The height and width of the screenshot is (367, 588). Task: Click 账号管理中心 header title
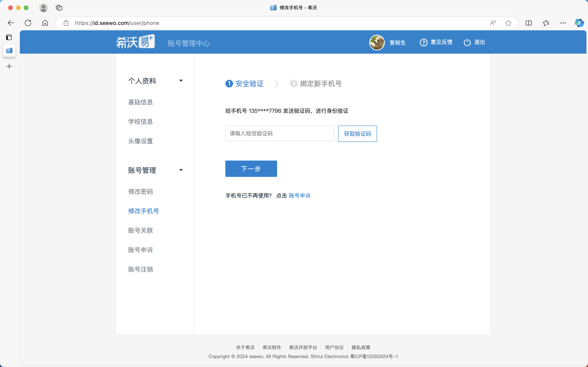click(189, 44)
